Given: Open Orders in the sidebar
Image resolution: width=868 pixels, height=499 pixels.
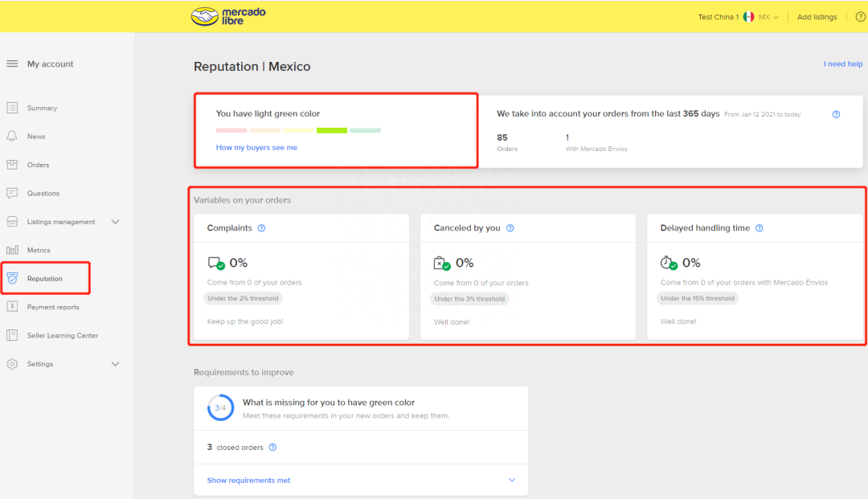Looking at the screenshot, I should (x=39, y=165).
